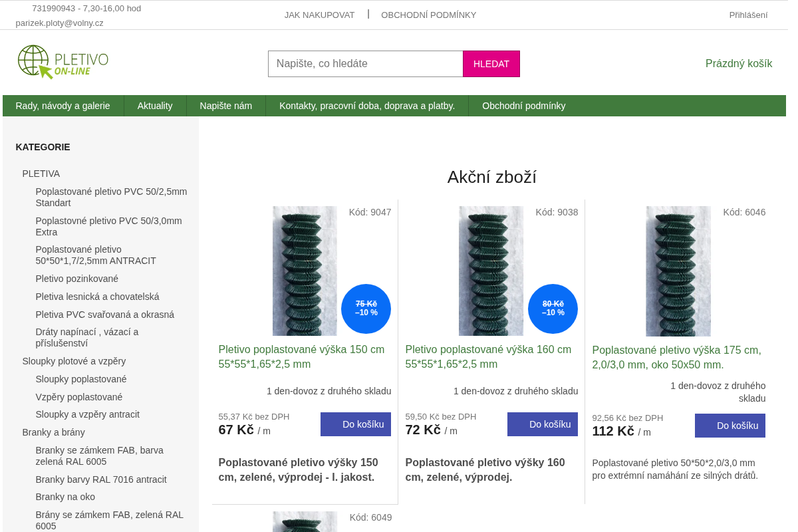Viewport: 798px width, 532px height.
Task: Select 'Sloupky plotové a vzpěry' category
Action: [x=74, y=361]
